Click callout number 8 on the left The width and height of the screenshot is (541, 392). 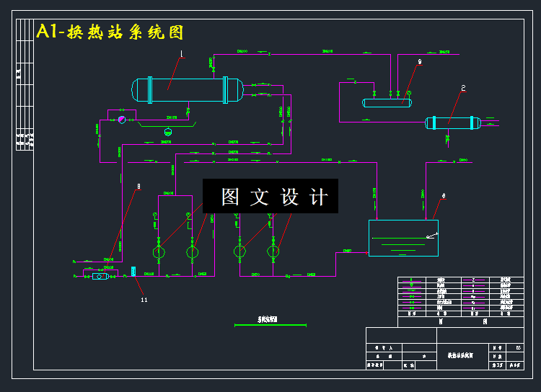click(138, 186)
